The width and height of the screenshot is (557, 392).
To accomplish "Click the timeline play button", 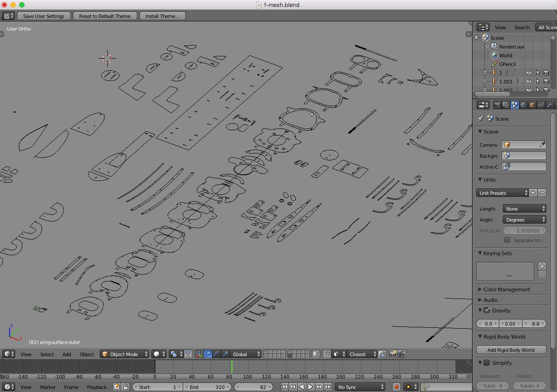I will tap(310, 387).
